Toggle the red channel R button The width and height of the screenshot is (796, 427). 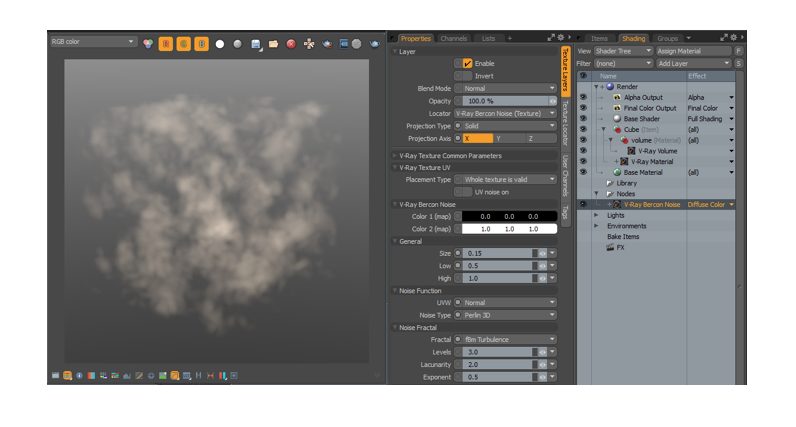point(166,44)
